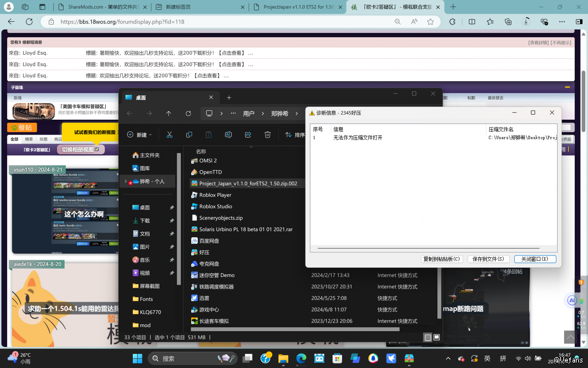
Task: Switch to details list view in Explorer
Action: coord(428,337)
